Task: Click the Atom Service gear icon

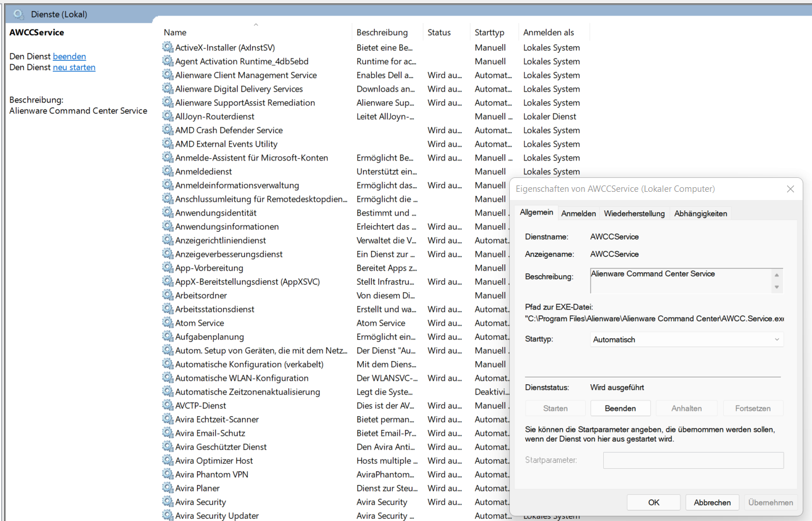Action: point(168,323)
